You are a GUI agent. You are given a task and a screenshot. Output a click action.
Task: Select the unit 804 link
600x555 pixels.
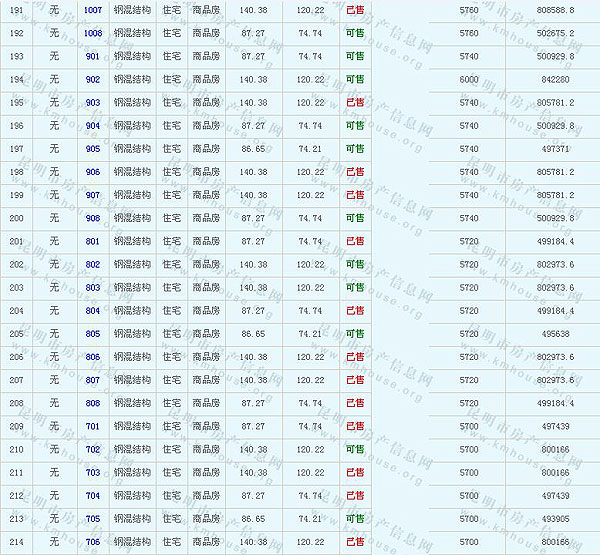coord(93,311)
